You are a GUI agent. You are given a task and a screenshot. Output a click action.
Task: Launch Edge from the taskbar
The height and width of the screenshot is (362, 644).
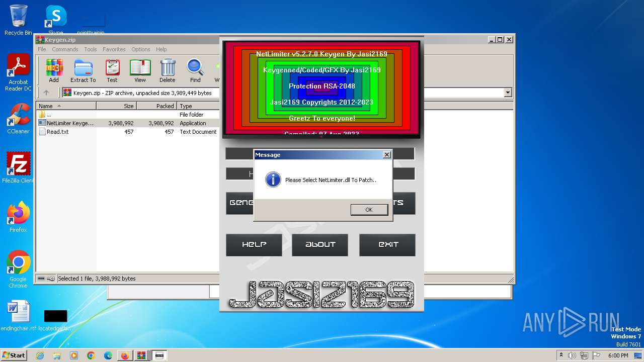(108, 355)
